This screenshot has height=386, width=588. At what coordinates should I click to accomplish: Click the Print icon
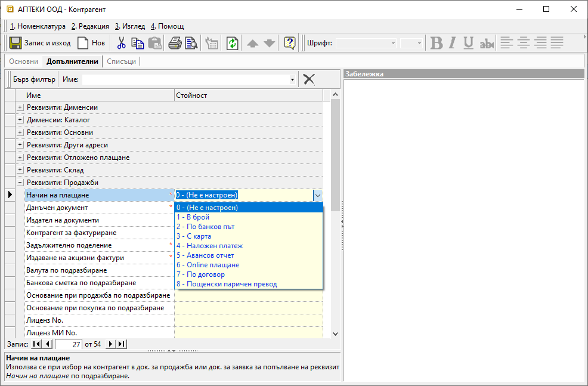[175, 43]
